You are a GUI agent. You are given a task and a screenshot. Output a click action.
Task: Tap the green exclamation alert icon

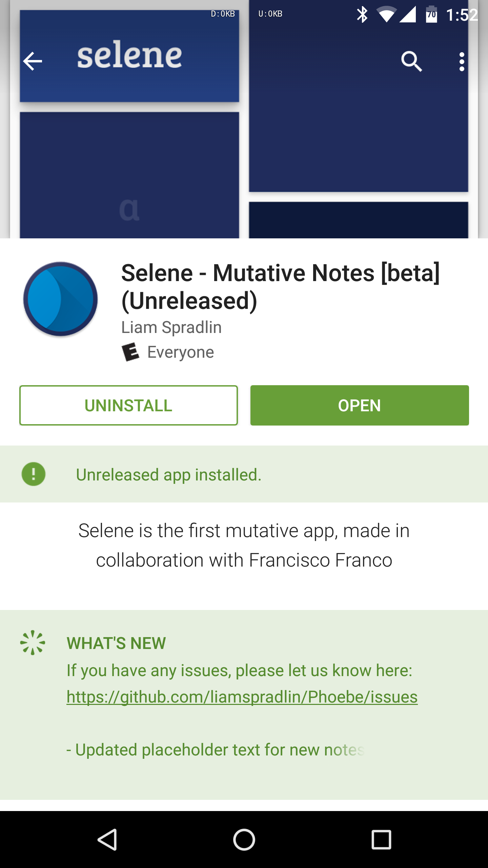(x=34, y=474)
